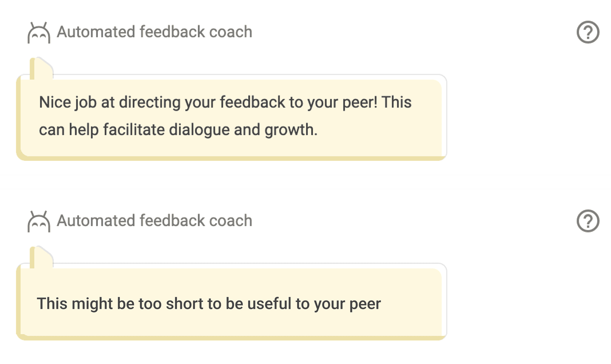Screen dimensions: 611x364
Task: Click the 'This might be too short' bubble
Action: 232,302
